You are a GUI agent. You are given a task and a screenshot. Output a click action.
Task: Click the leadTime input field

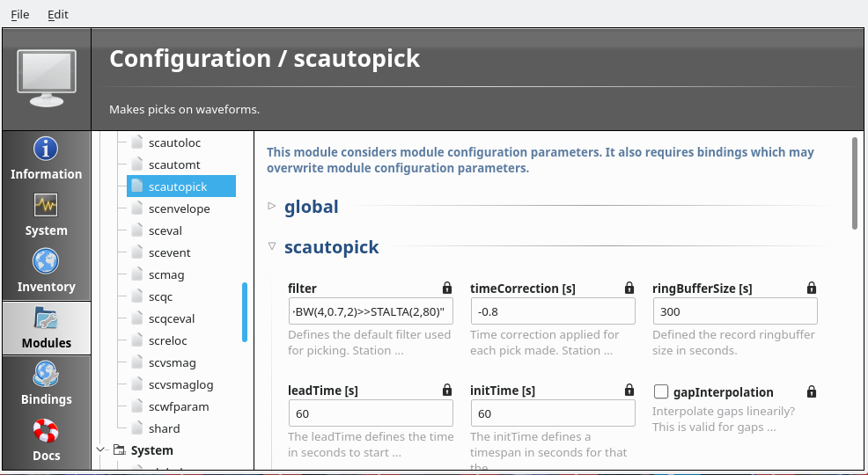click(370, 413)
